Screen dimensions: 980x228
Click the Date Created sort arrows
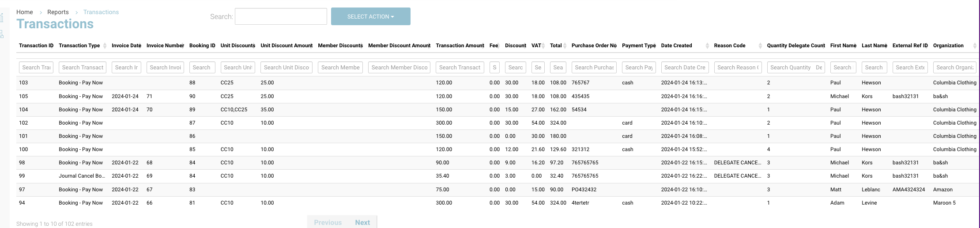[707, 46]
